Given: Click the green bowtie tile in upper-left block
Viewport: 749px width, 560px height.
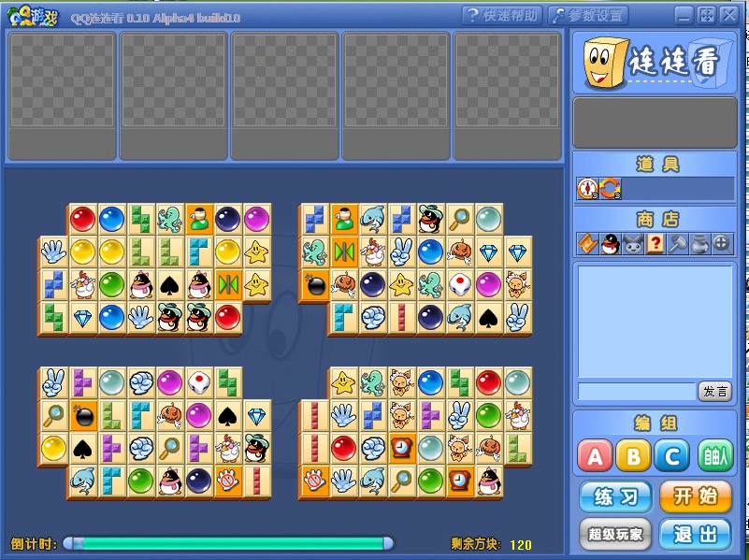Looking at the screenshot, I should [x=228, y=284].
